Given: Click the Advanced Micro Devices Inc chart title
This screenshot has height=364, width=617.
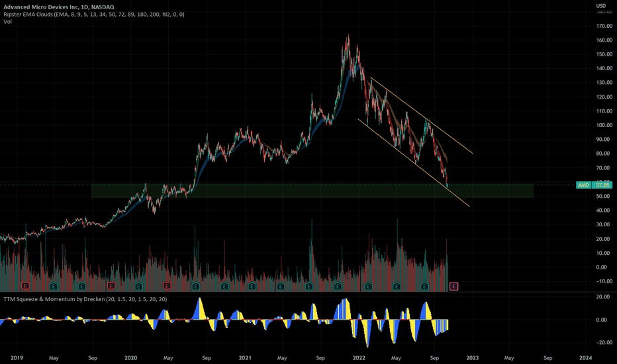Looking at the screenshot, I should [x=59, y=7].
